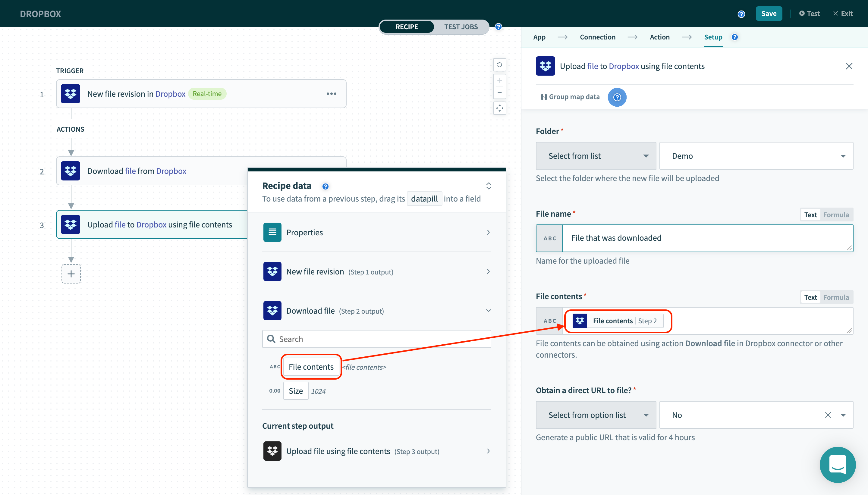868x495 pixels.
Task: Fit the recipe to screen
Action: 499,108
